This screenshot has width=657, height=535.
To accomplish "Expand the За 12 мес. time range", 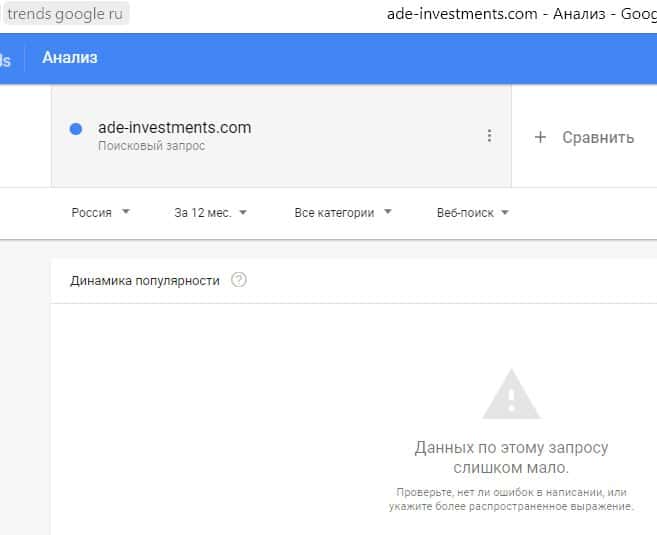I will pos(210,212).
